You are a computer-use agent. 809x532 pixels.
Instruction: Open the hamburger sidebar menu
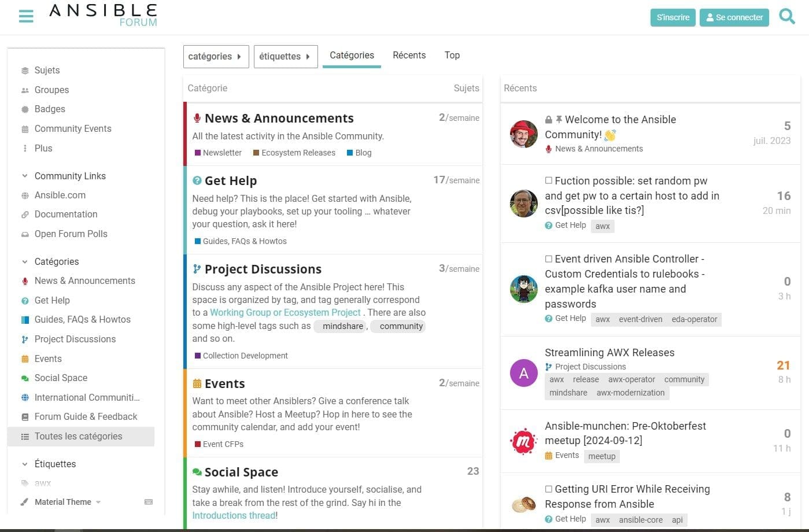25,16
